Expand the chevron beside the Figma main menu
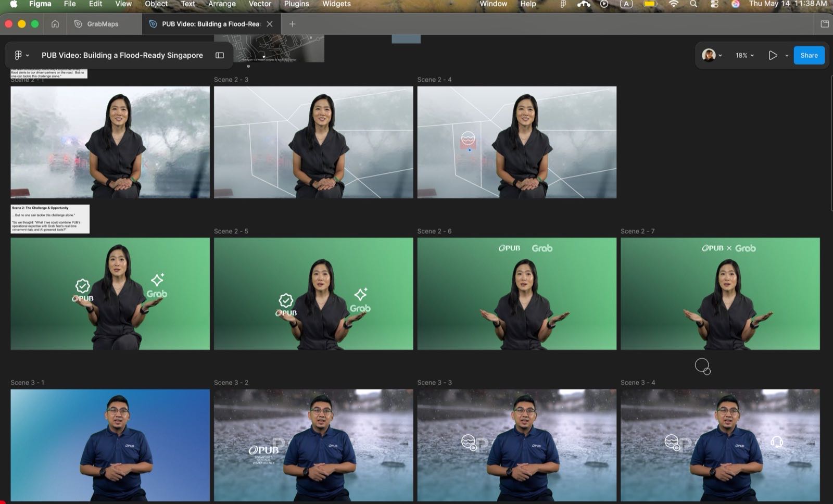 28,56
